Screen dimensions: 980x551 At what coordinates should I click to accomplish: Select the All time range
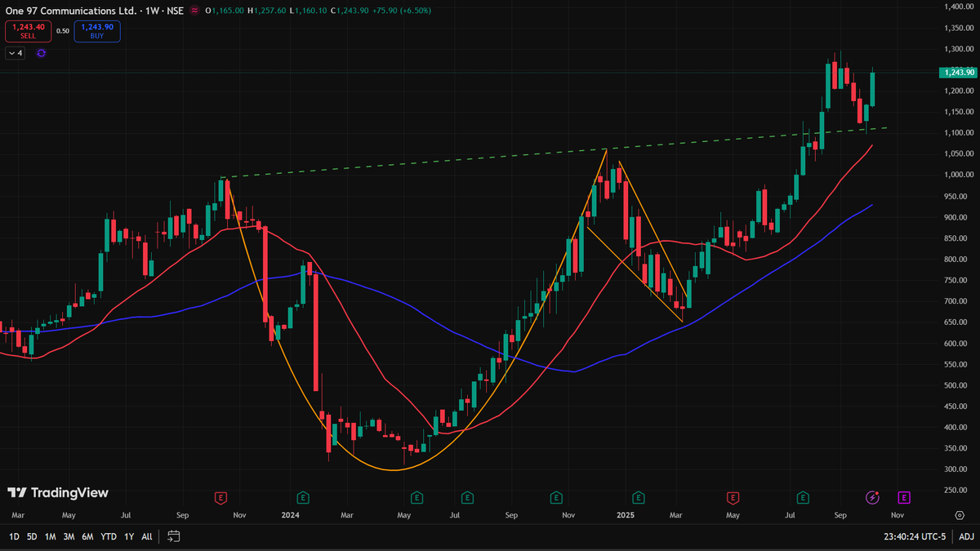[x=147, y=536]
